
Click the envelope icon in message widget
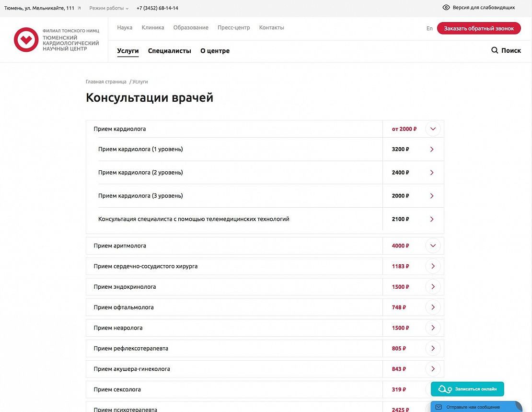[438, 407]
